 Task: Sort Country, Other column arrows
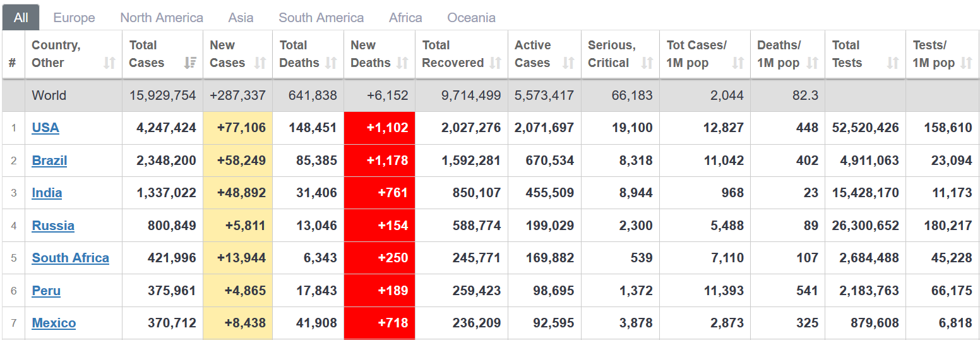(x=109, y=63)
